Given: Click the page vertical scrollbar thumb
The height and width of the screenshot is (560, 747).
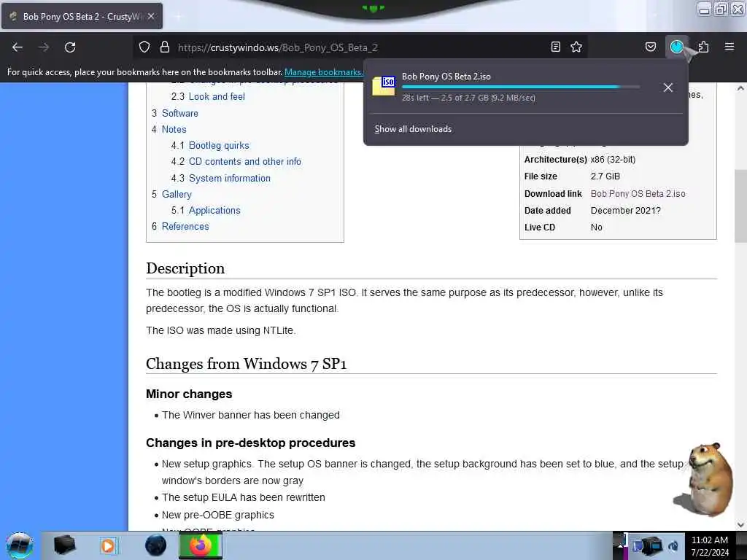Looking at the screenshot, I should click(x=740, y=207).
